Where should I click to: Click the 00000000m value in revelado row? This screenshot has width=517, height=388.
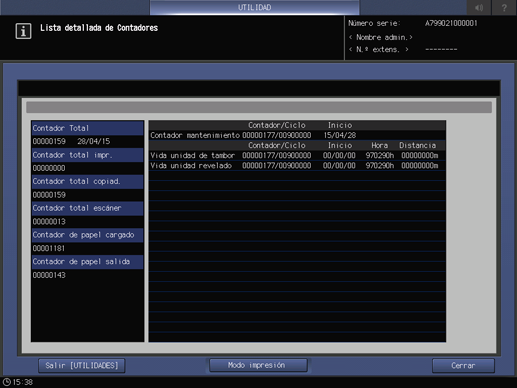(x=420, y=166)
